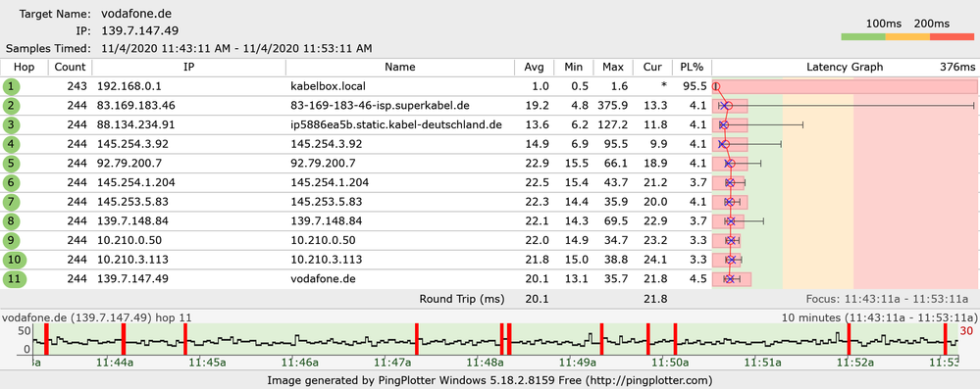
Task: Click the green hop 8 circle icon
Action: [11, 221]
